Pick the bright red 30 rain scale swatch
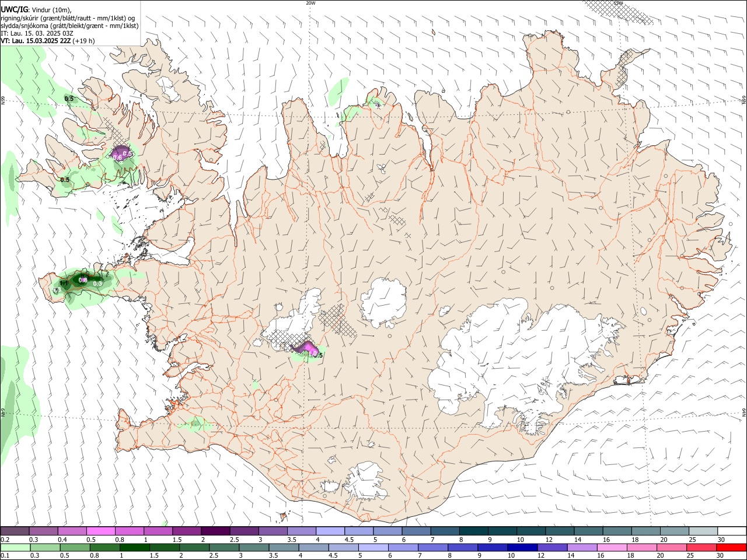 coord(732,547)
